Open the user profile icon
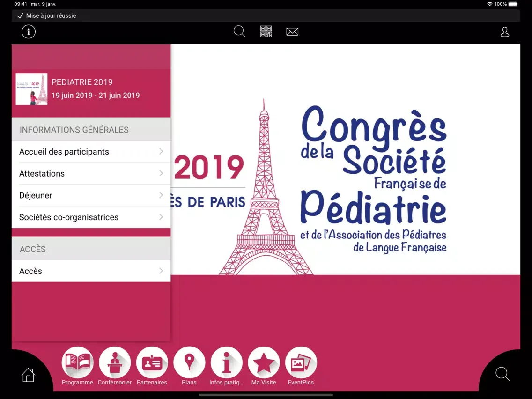This screenshot has width=532, height=399. [505, 32]
